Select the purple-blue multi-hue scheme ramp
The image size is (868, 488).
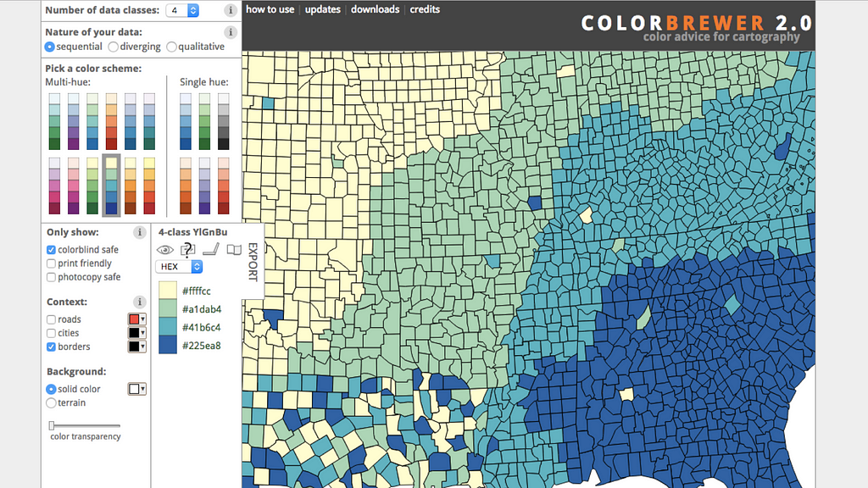(x=130, y=121)
